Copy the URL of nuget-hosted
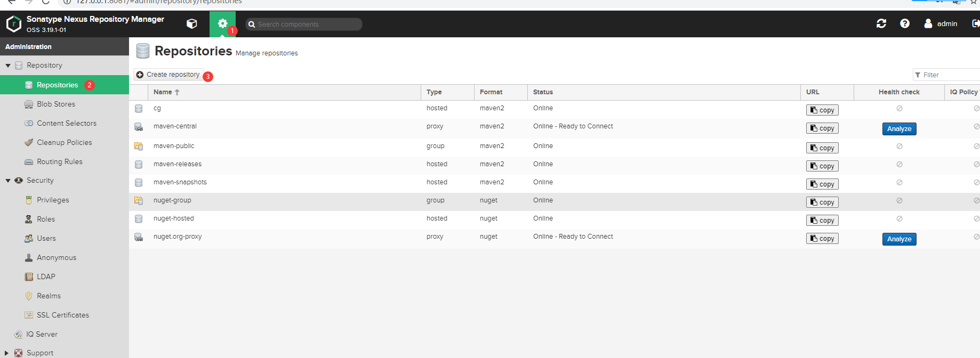Screen dimensions: 980x358 [x=822, y=221]
